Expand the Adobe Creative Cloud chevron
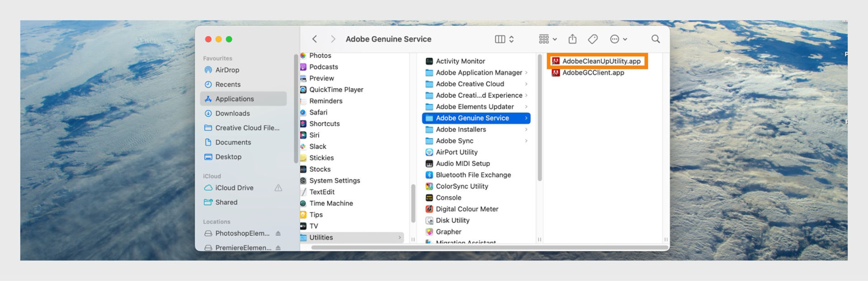Screen dimensions: 868x281 [x=526, y=84]
